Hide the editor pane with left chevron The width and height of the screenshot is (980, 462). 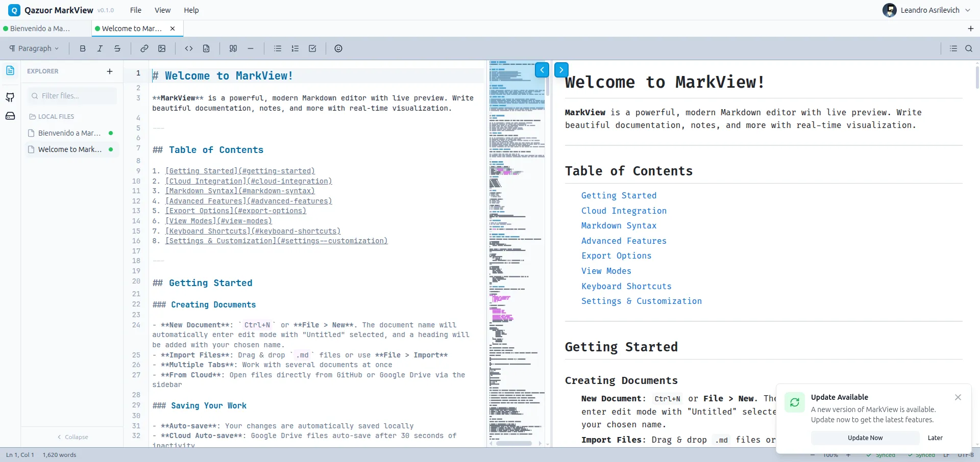click(x=542, y=70)
